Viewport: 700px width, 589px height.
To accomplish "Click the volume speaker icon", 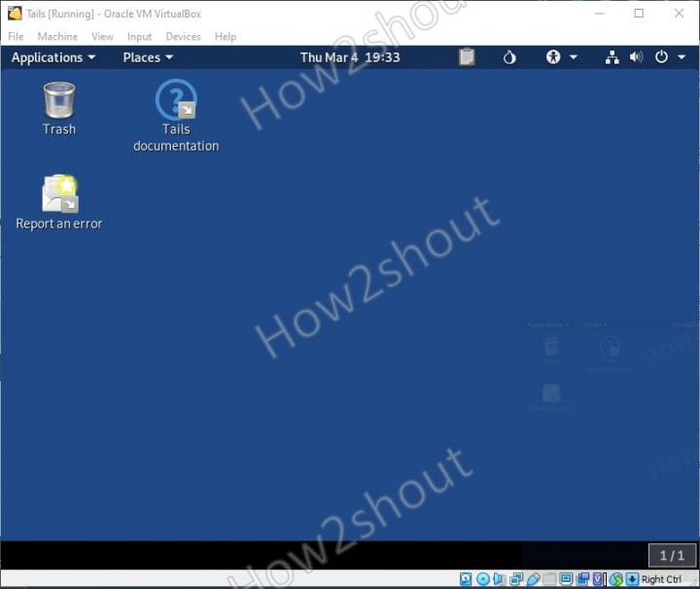I will pyautogui.click(x=636, y=57).
